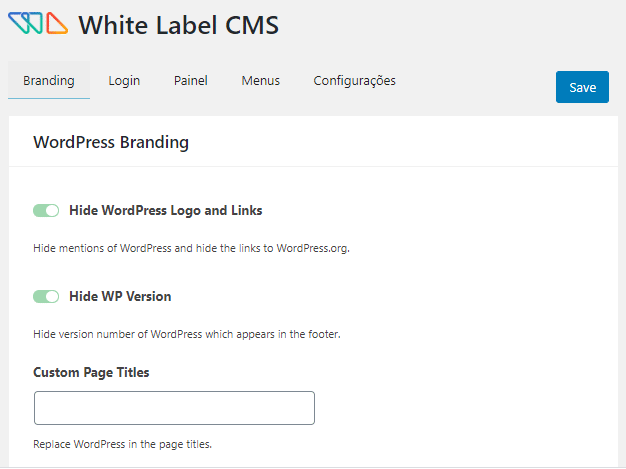Click the WordPress.org text in the description

(312, 248)
